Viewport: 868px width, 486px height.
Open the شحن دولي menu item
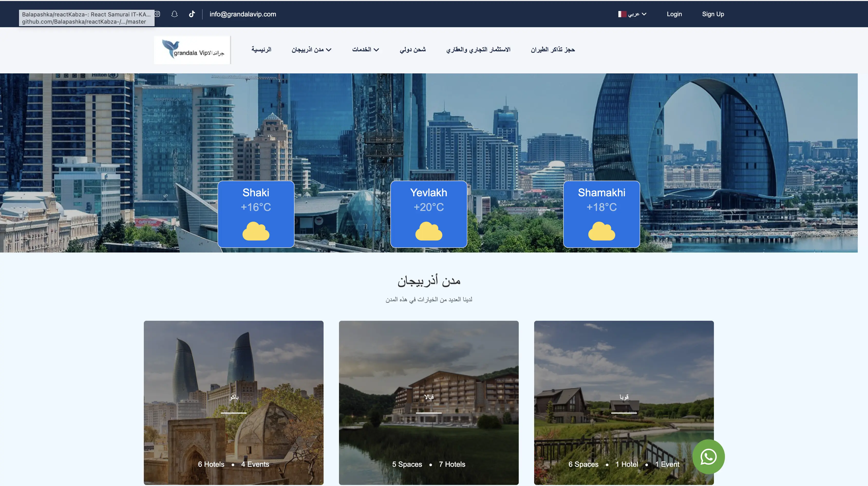coord(412,50)
